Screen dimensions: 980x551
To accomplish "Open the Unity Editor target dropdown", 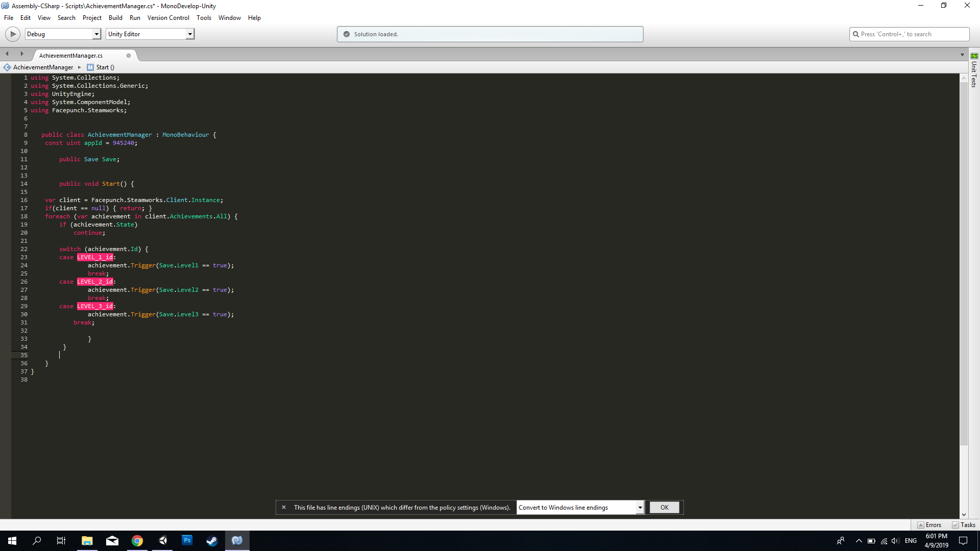I will [189, 34].
